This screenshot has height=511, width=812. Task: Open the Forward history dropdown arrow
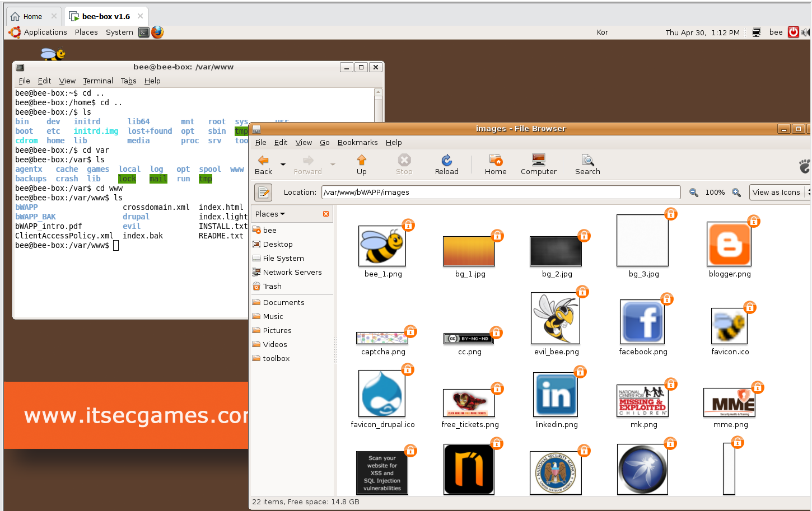pos(333,165)
